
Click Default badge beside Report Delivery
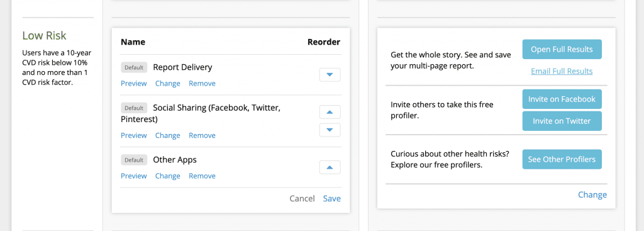point(134,67)
